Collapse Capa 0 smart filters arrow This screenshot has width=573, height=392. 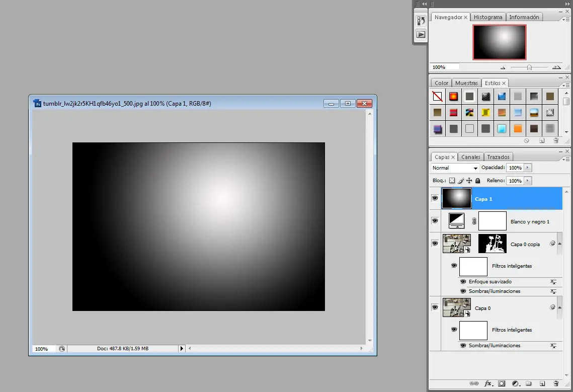[x=559, y=307]
